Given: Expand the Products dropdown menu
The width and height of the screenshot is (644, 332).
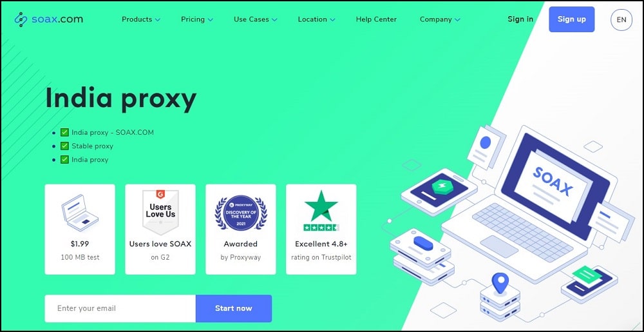Looking at the screenshot, I should click(x=141, y=19).
